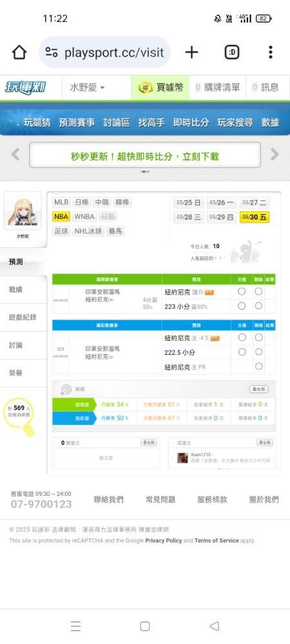Show the next banner with right arrow
Viewport: 290px width, 644px height.
(275, 155)
